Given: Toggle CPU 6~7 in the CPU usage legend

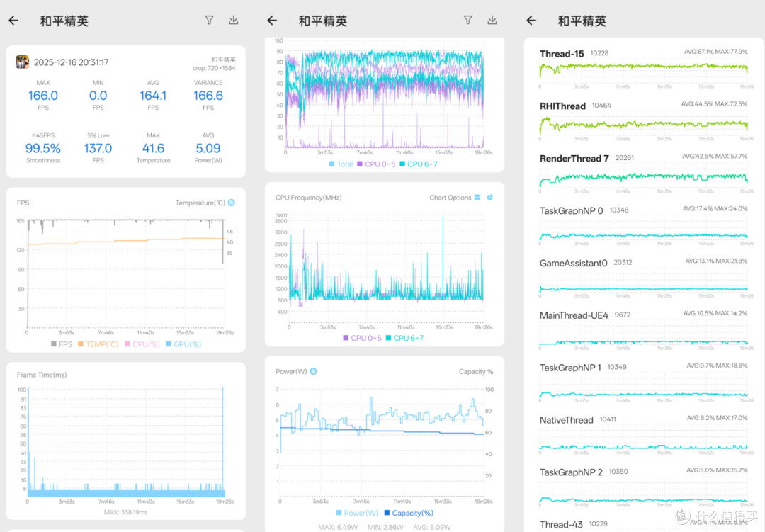Looking at the screenshot, I should (x=419, y=164).
